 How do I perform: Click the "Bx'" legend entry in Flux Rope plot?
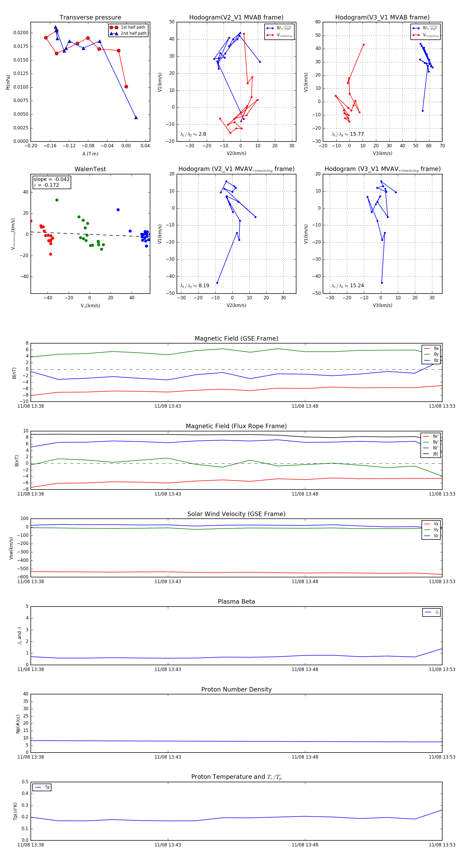(x=431, y=436)
